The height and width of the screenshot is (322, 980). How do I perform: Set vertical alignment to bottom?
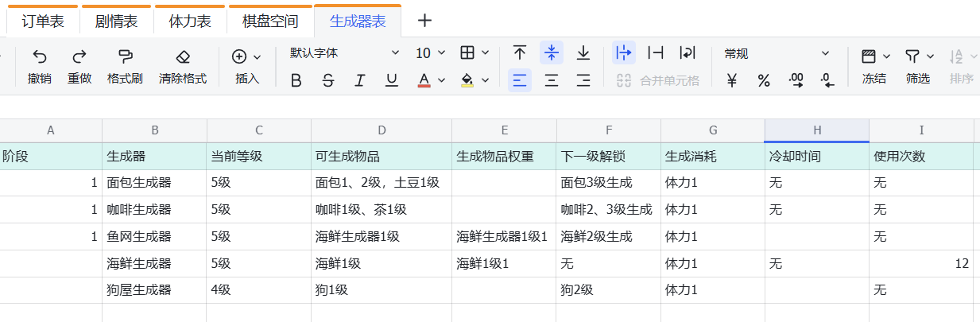(583, 53)
